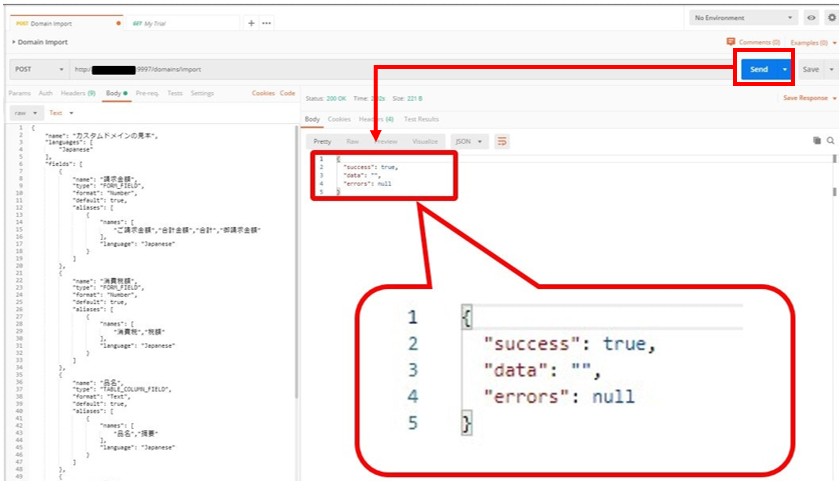Viewport: 839px width, 481px height.
Task: Click the TABLE_COLUMN_FIELD type line in body
Action: click(x=122, y=389)
